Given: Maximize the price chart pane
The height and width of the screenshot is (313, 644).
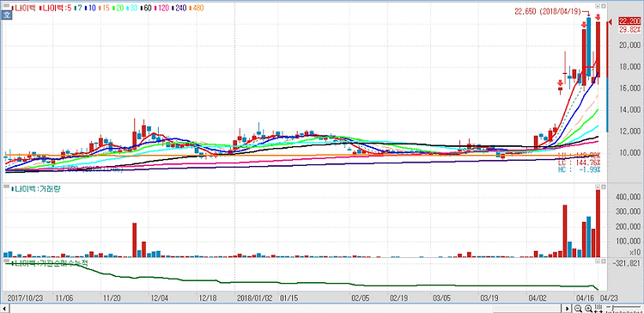Looking at the screenshot, I should point(604,6).
